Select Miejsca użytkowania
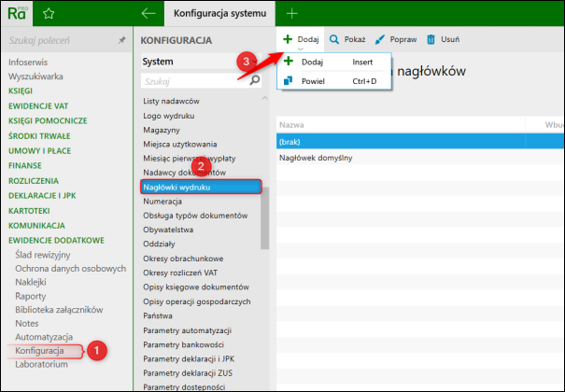 click(x=180, y=145)
